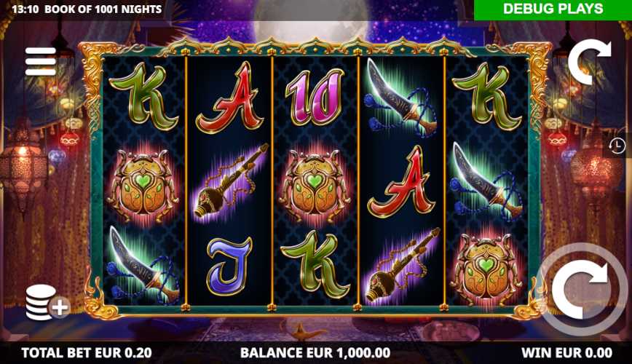
Task: Open the hamburger menu
Action: click(x=40, y=61)
